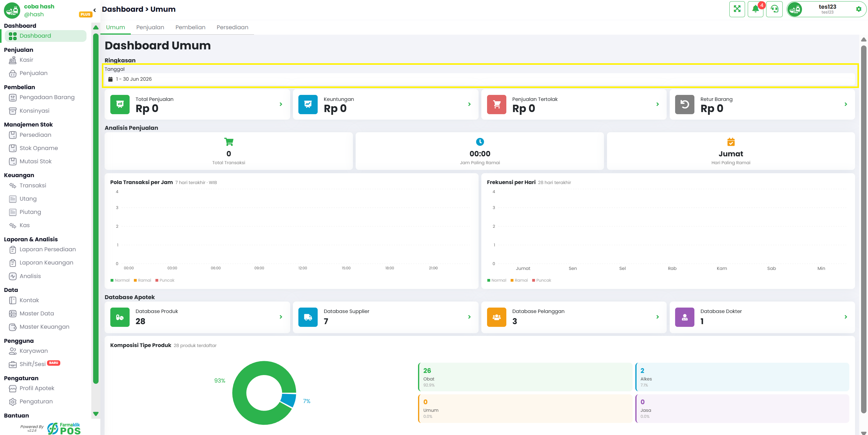Click the Konsinyasi archive icon
Image resolution: width=868 pixels, height=435 pixels.
point(12,111)
